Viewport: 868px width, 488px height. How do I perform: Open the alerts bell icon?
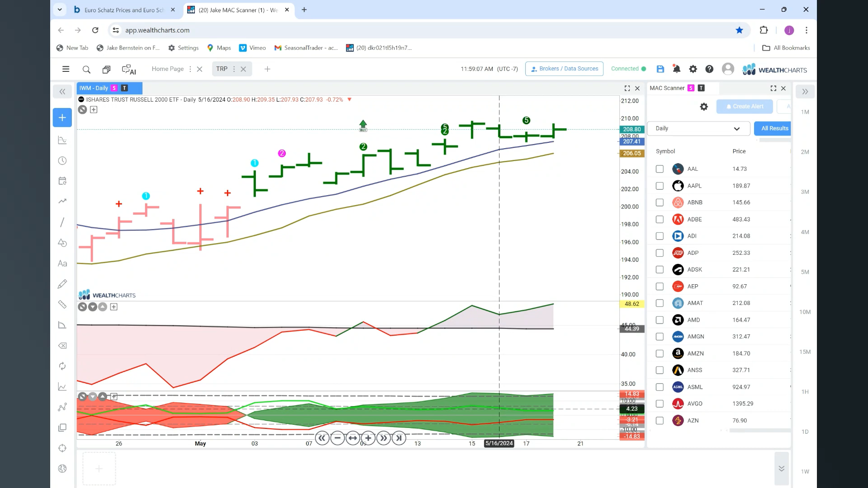click(677, 69)
